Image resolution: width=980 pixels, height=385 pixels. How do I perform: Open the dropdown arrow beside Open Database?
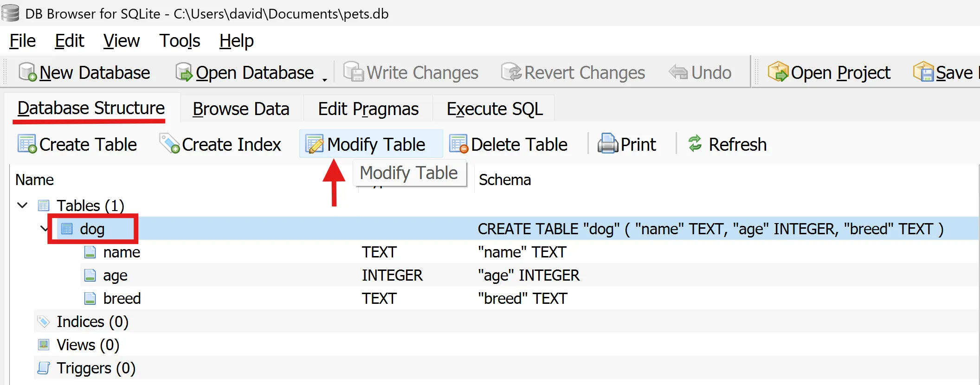pyautogui.click(x=325, y=79)
